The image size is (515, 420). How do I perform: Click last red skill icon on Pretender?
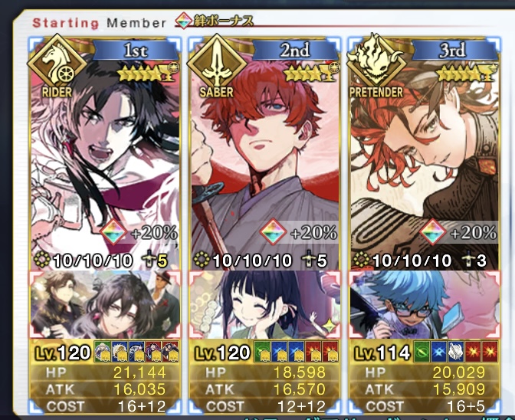click(489, 351)
